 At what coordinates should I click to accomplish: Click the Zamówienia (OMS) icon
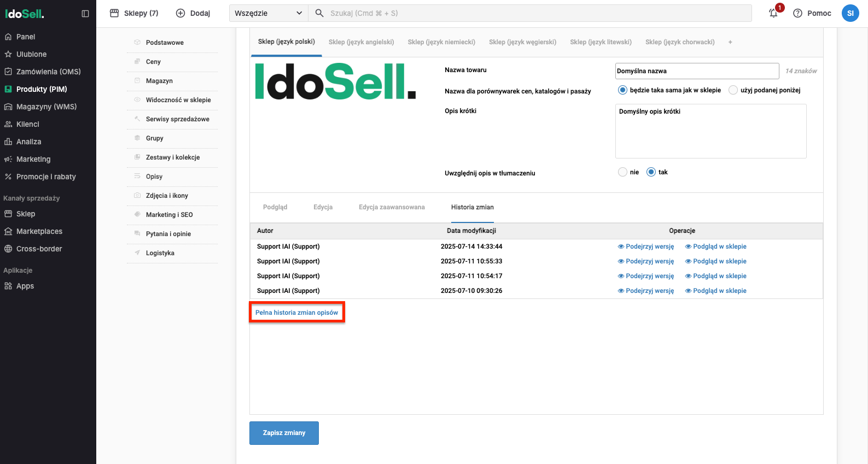coord(8,72)
